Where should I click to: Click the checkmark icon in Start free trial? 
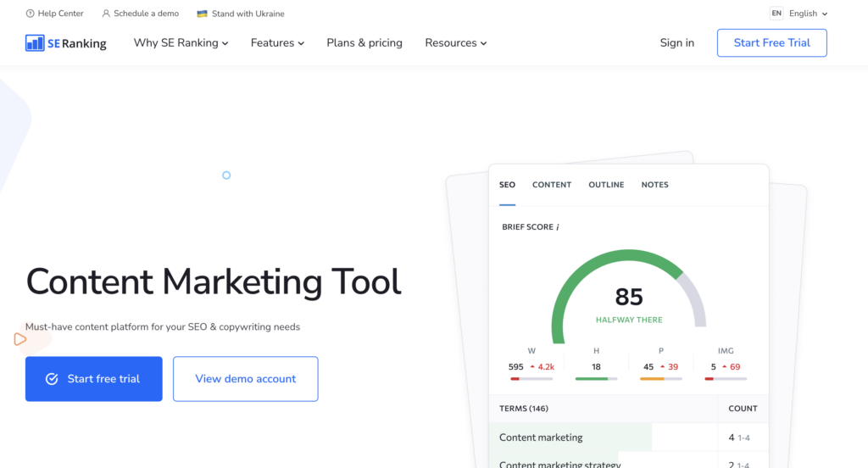52,379
